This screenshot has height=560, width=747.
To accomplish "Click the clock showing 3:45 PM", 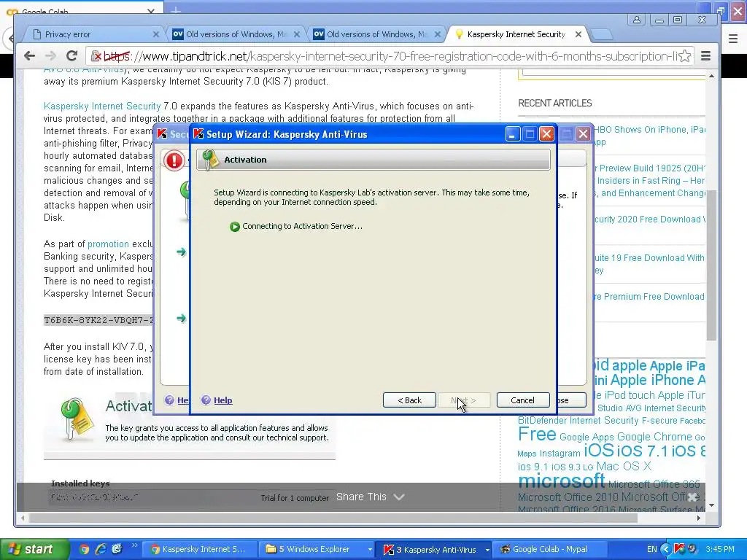I will pyautogui.click(x=720, y=549).
